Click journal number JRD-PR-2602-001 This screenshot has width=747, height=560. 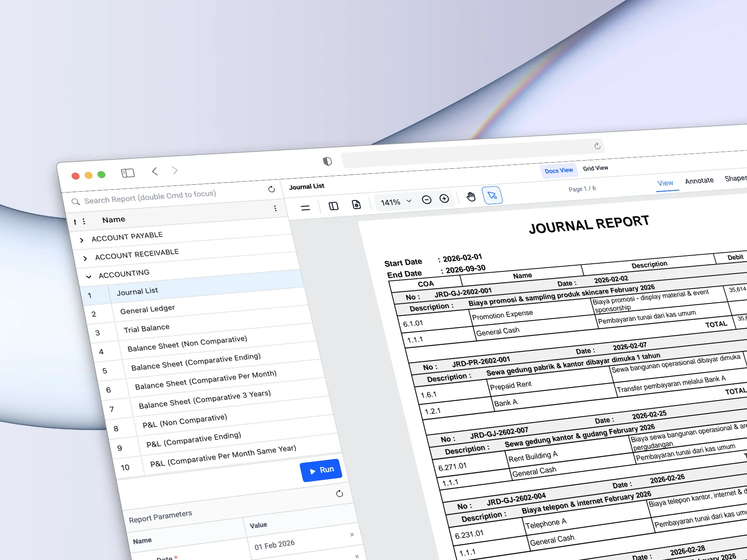click(x=480, y=362)
